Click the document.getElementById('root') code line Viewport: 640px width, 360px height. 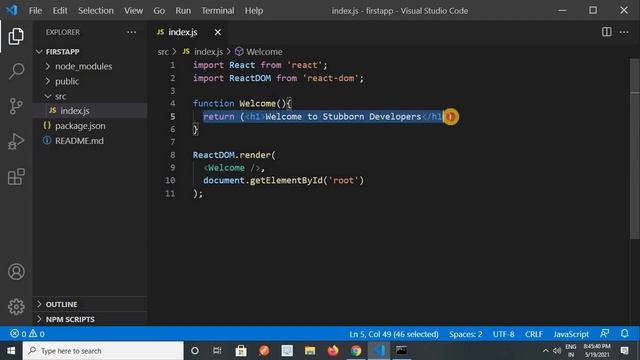point(283,180)
